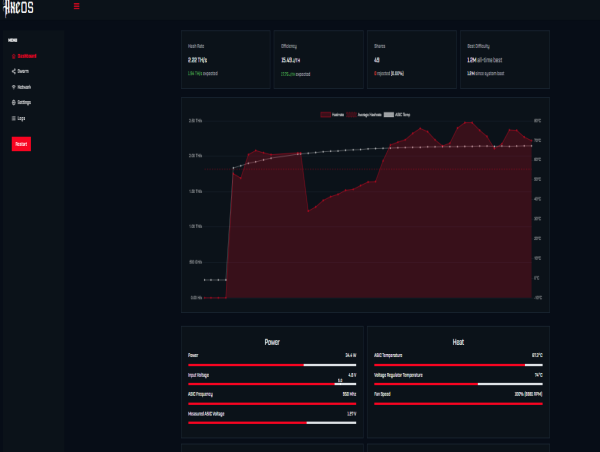Open the Dashboard menu label
Viewport: 600px width, 452px height.
click(27, 56)
